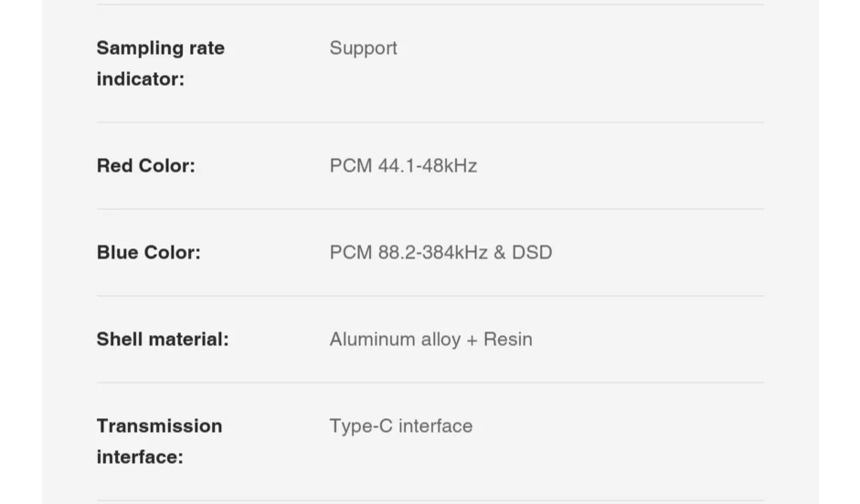Click the word 'Resin' in Shell material row
This screenshot has width=860, height=504.
508,339
